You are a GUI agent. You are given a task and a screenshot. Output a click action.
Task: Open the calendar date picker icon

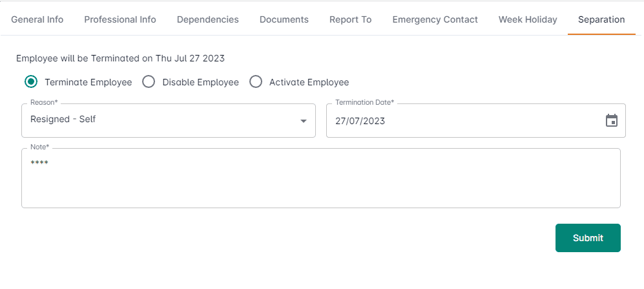(611, 121)
